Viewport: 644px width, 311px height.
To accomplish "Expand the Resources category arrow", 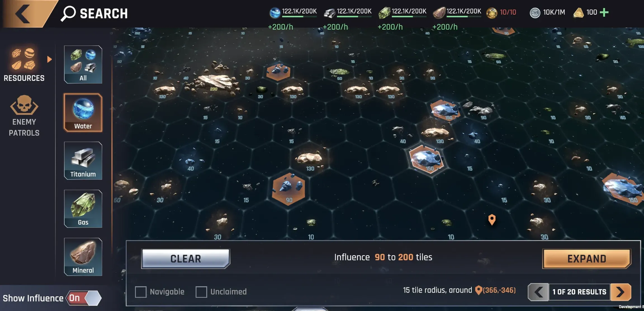I will [49, 59].
